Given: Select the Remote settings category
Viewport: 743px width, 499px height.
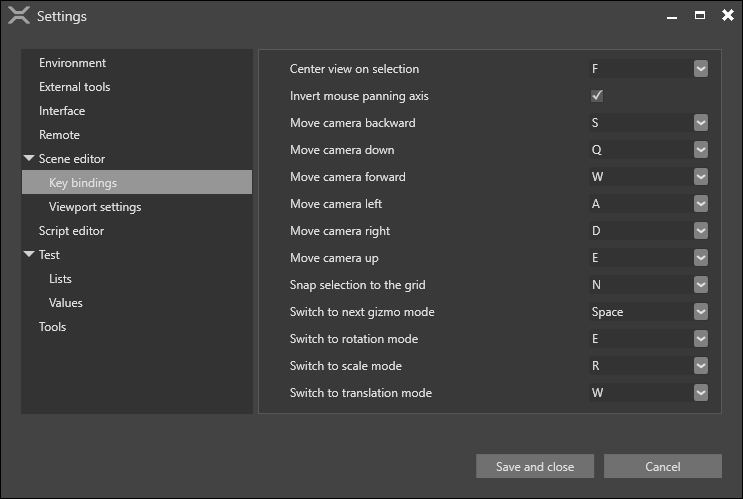Looking at the screenshot, I should pyautogui.click(x=59, y=135).
